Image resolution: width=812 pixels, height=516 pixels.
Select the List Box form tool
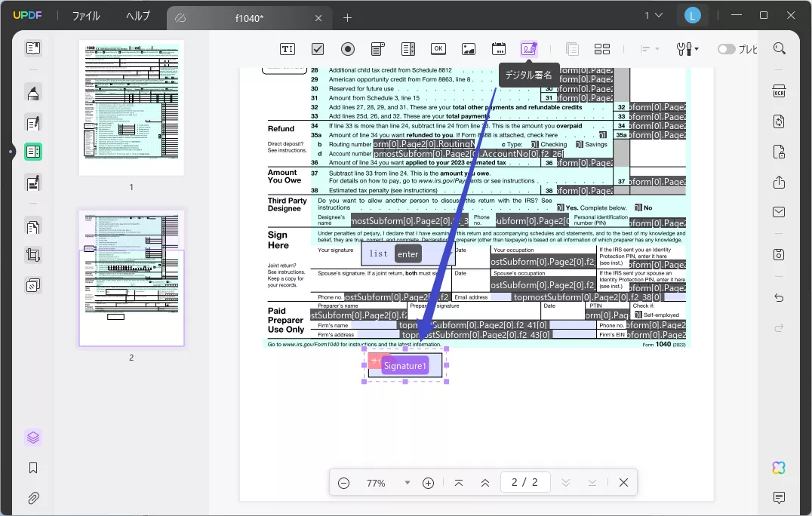[x=408, y=49]
